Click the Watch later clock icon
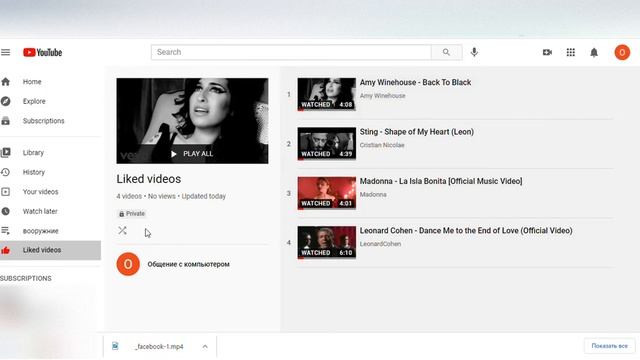 coord(6,211)
